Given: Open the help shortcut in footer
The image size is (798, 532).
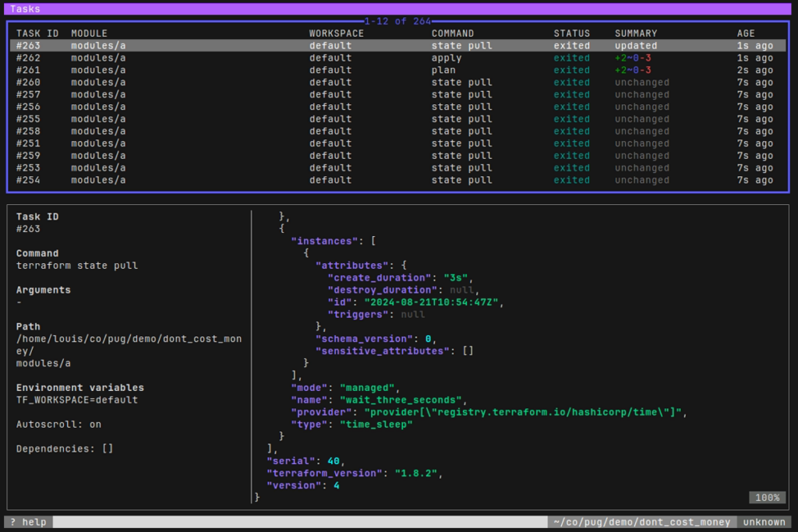Looking at the screenshot, I should (x=28, y=522).
